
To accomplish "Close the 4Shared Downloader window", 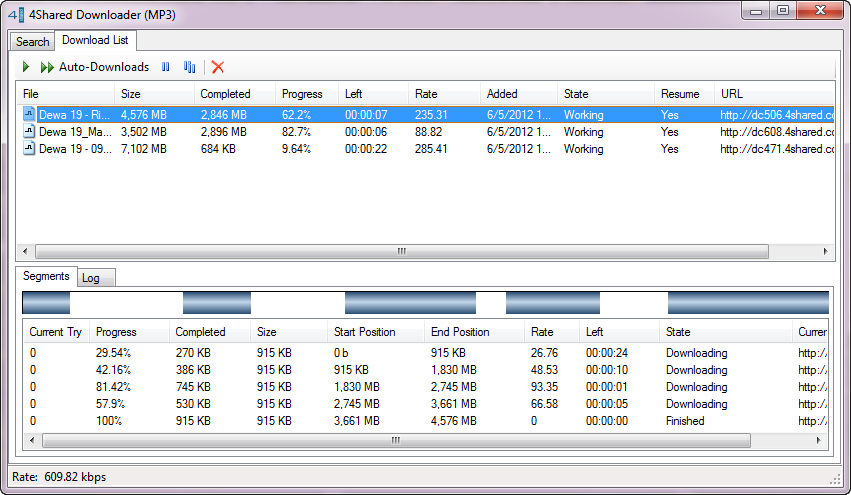I will (820, 11).
